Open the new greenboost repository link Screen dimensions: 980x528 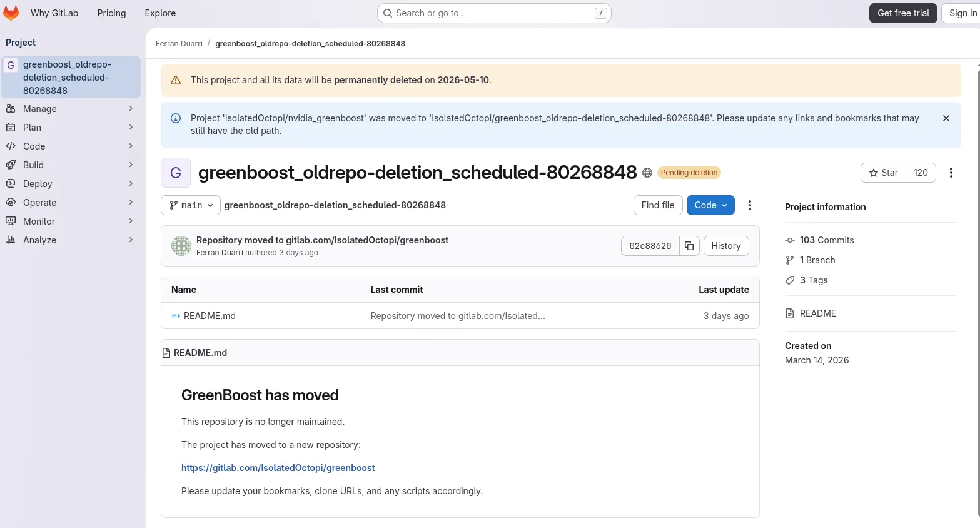tap(278, 468)
